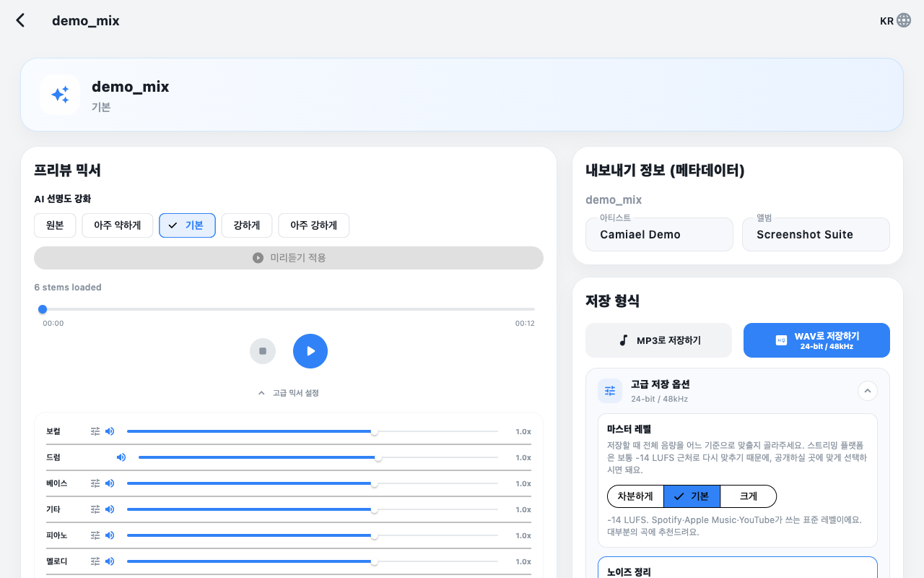This screenshot has height=578, width=924.
Task: Mute the 피아노 stem speaker icon
Action: tap(110, 535)
